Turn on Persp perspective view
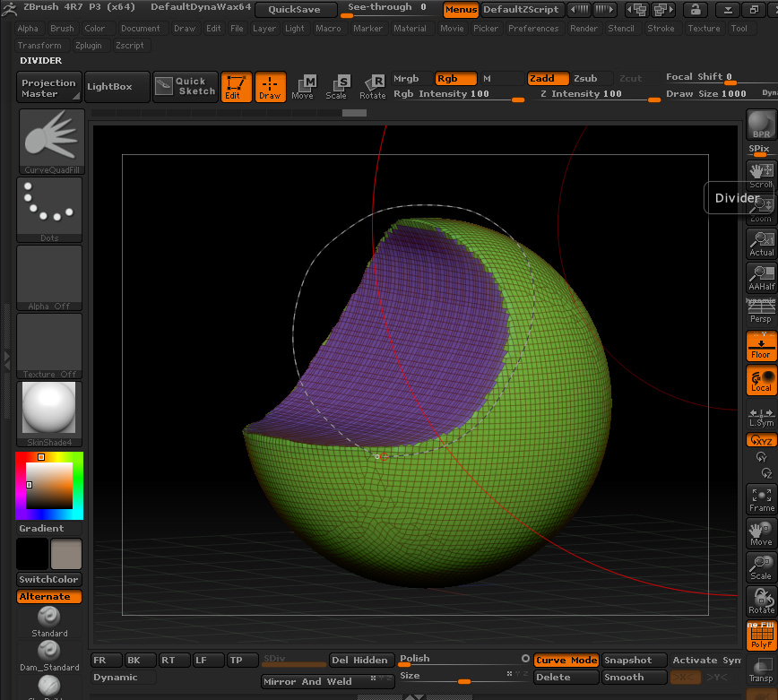This screenshot has height=700, width=778. pos(761,311)
